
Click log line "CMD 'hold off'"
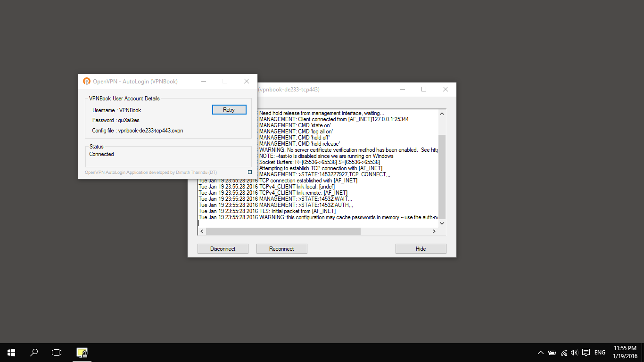(294, 138)
